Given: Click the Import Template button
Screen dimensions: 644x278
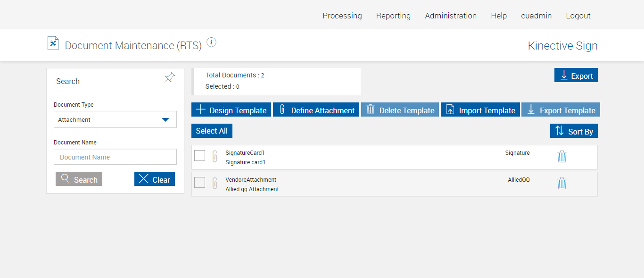Looking at the screenshot, I should (480, 110).
